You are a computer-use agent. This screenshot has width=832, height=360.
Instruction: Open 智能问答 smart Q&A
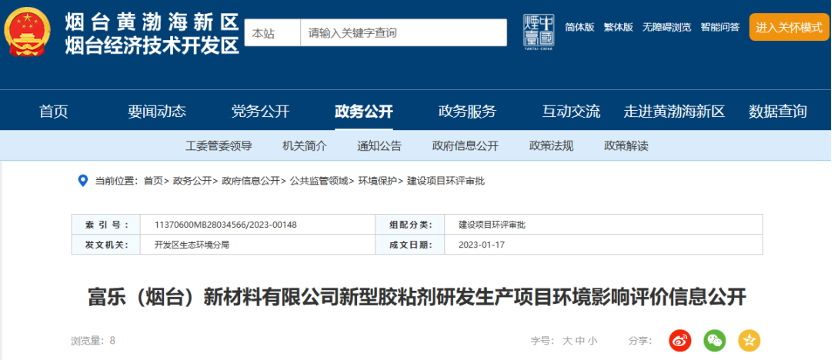(720, 27)
